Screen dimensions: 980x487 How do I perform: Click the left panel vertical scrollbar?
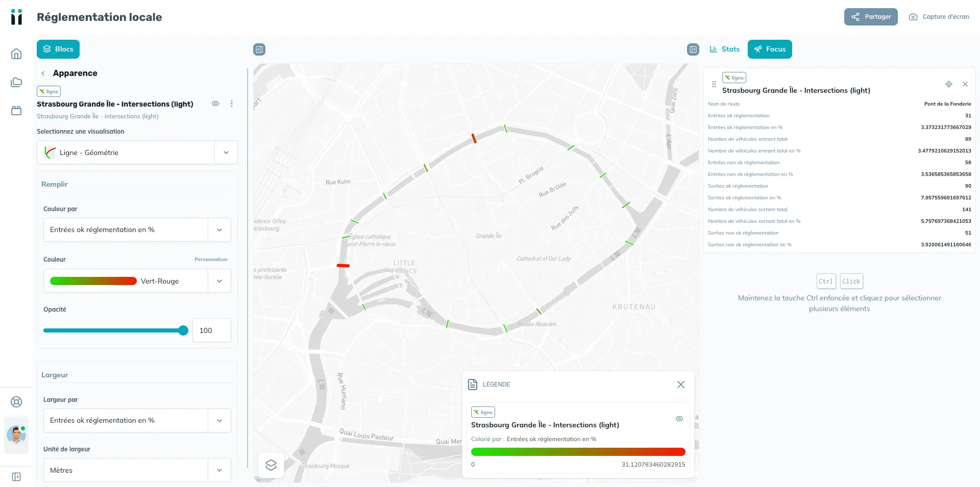248,268
